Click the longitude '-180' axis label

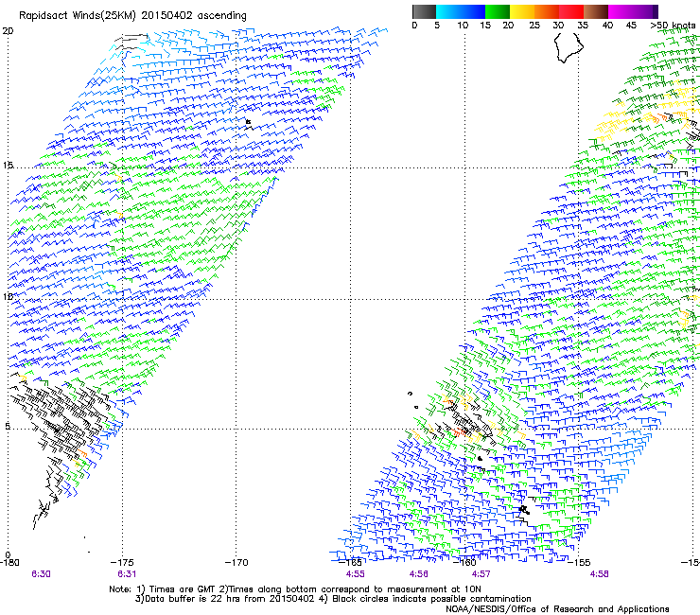tap(9, 563)
